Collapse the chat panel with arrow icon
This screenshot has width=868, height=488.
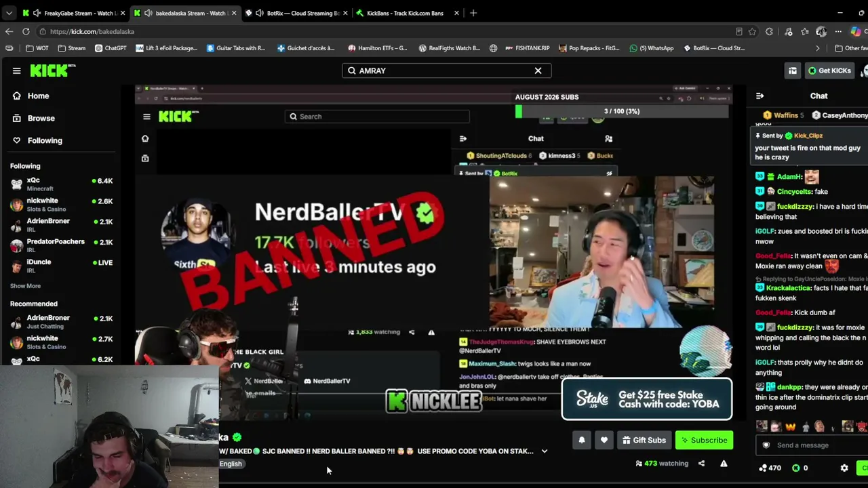click(759, 96)
